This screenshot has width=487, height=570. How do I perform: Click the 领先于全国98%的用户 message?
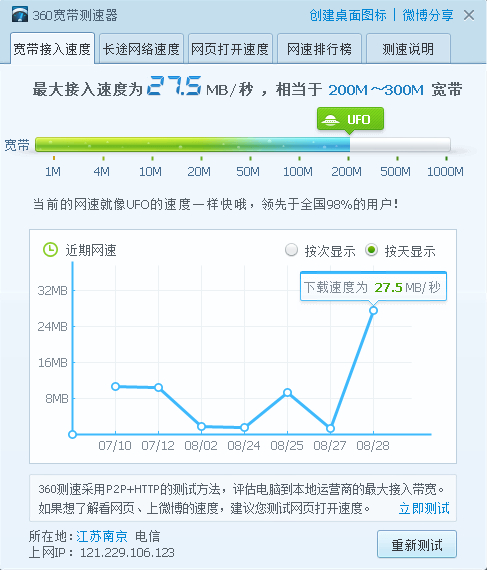[x=329, y=204]
